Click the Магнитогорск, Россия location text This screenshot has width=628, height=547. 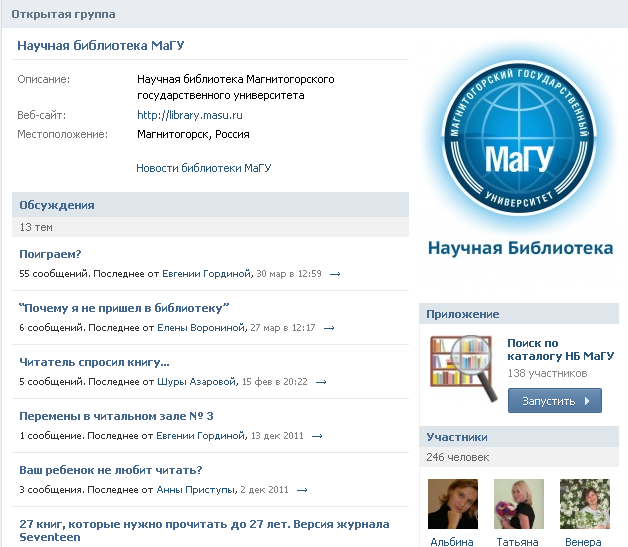[193, 134]
